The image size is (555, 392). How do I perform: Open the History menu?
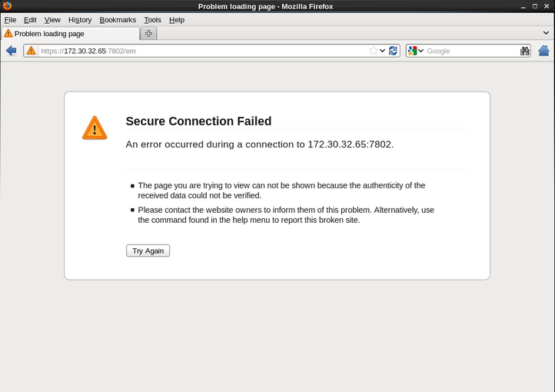point(79,19)
